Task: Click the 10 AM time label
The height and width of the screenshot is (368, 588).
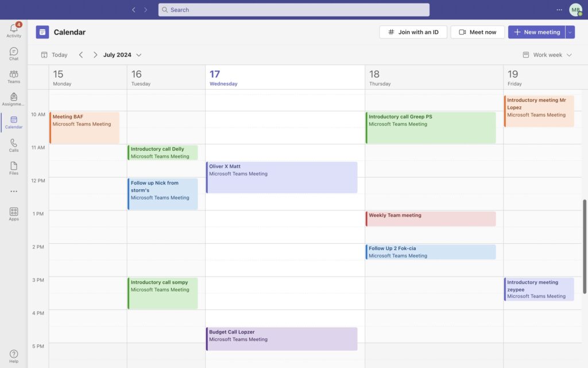Action: [x=38, y=114]
